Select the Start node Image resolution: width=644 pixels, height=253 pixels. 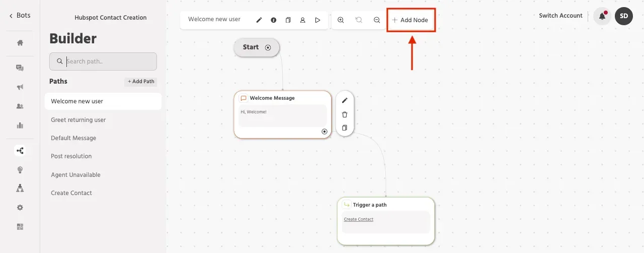pyautogui.click(x=257, y=47)
